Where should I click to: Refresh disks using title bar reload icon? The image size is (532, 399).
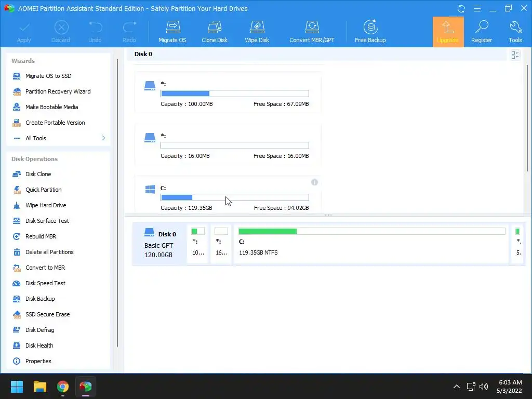461,8
